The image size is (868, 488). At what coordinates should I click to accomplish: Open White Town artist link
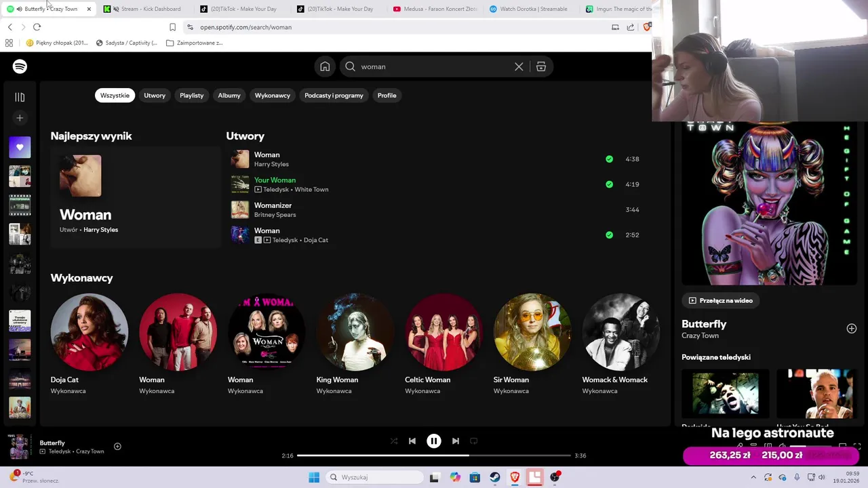point(311,190)
